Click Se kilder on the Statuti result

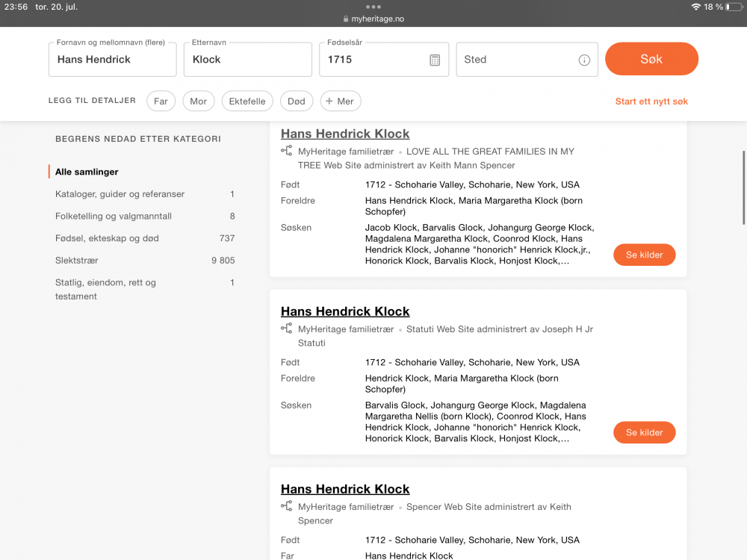[644, 432]
